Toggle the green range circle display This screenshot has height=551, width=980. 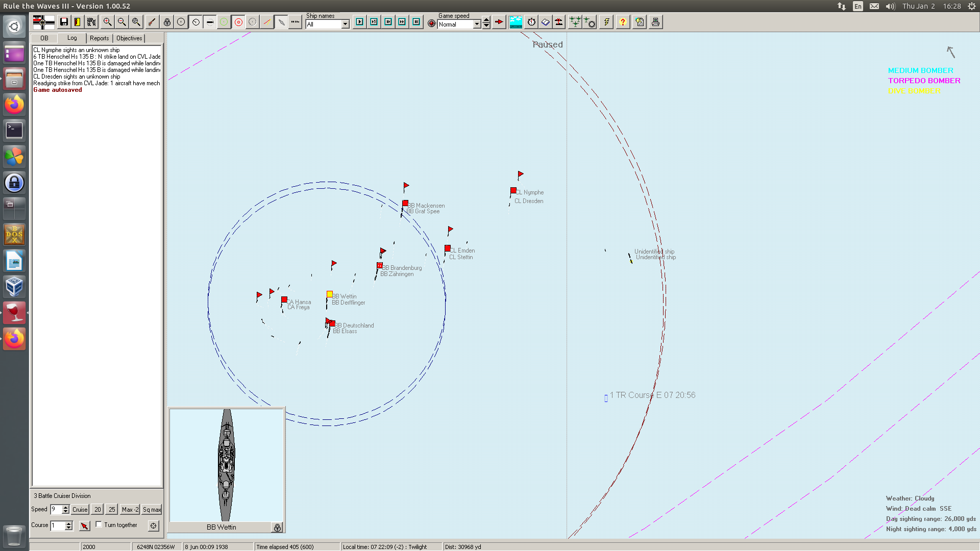point(224,22)
